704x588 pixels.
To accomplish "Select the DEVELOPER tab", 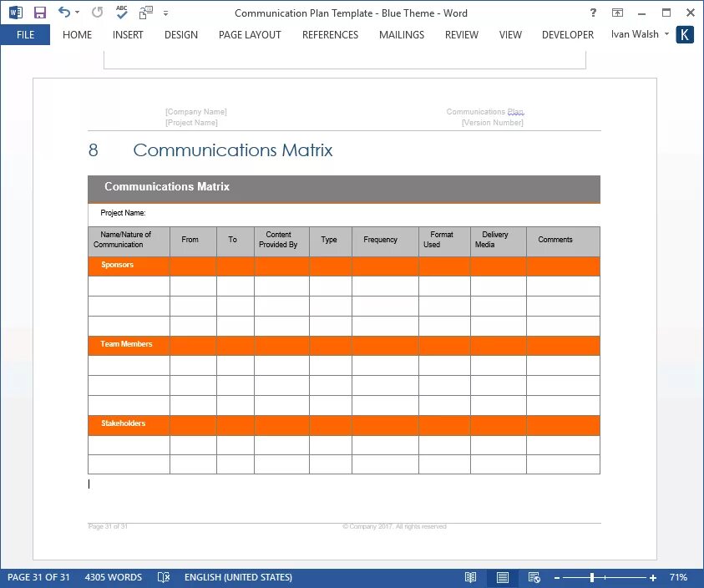I will [567, 34].
